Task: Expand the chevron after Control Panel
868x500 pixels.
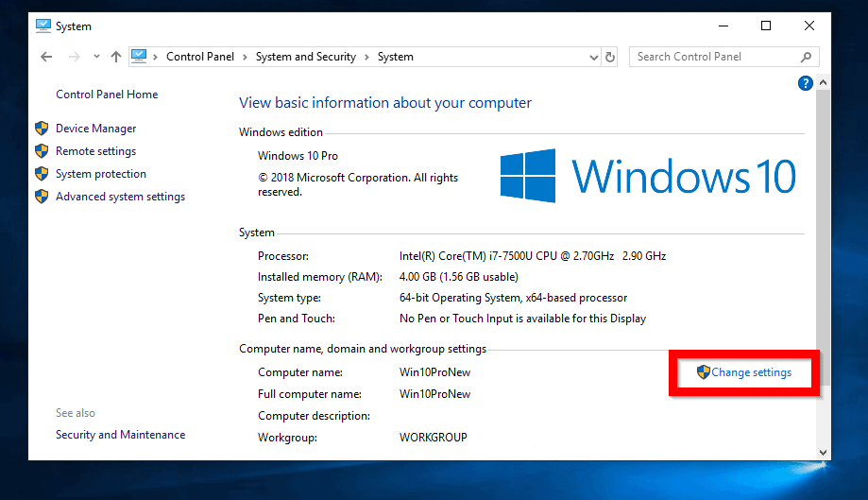Action: 245,57
